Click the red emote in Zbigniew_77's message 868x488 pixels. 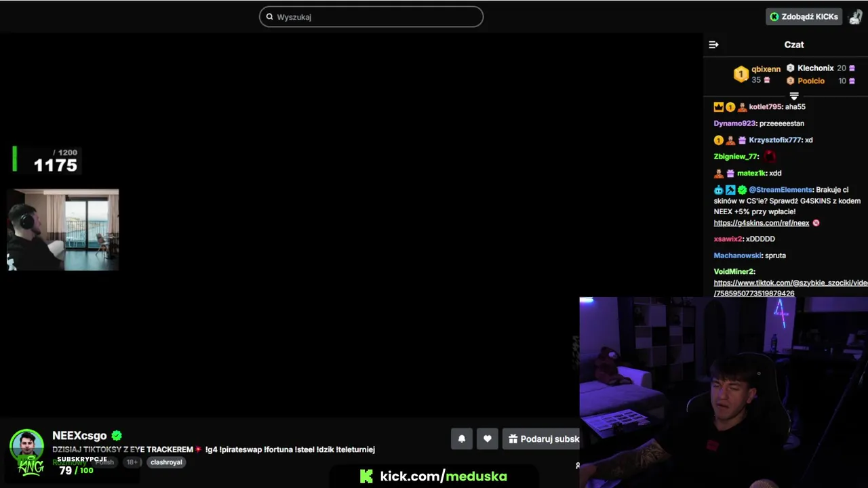(769, 157)
